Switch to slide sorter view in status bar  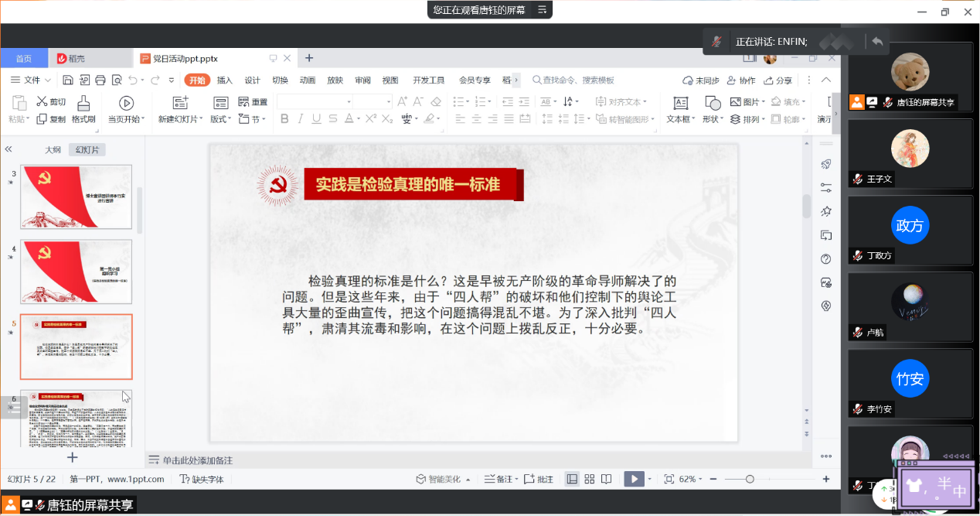click(589, 479)
